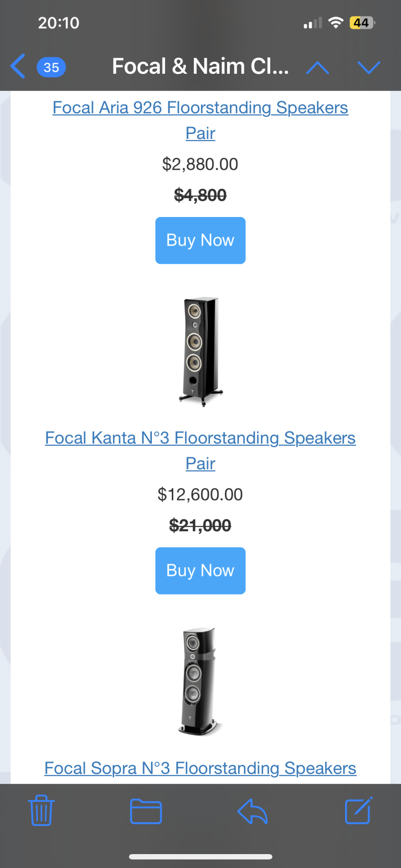Tap the Kanta N°3 speaker image
The height and width of the screenshot is (868, 401).
click(200, 352)
